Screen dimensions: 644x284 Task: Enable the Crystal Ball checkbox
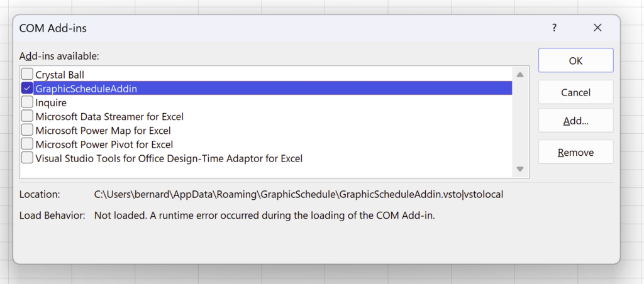click(27, 74)
